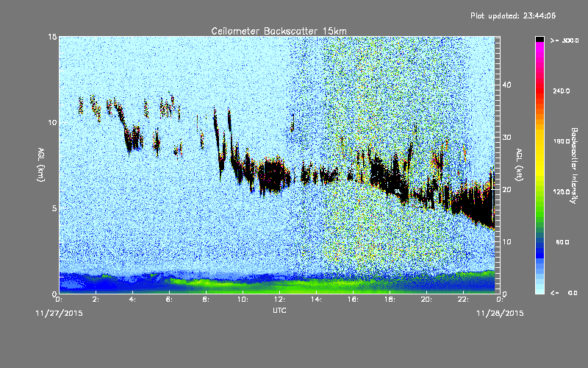Click the 40 kft altitude tick label
The image size is (588, 368).
(506, 85)
